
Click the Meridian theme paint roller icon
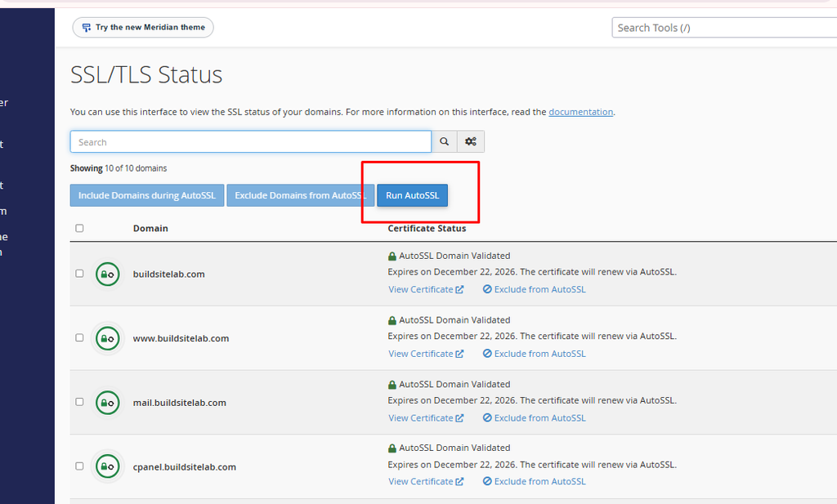pyautogui.click(x=86, y=27)
